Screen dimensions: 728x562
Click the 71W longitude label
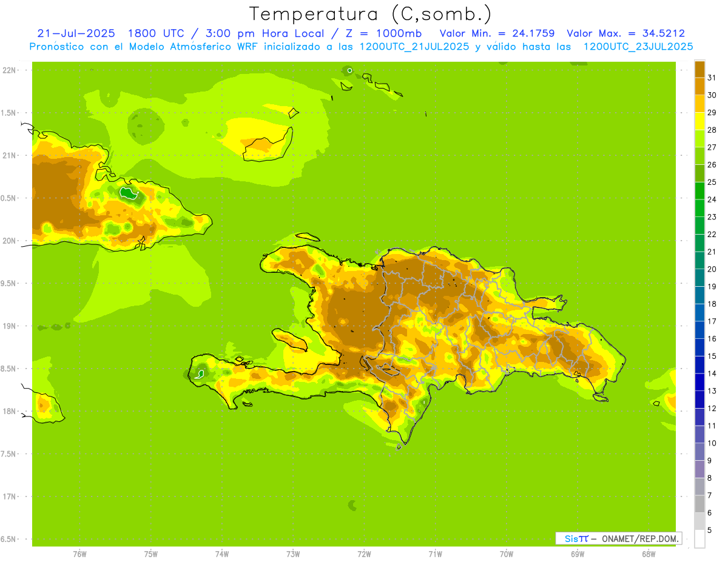[435, 554]
